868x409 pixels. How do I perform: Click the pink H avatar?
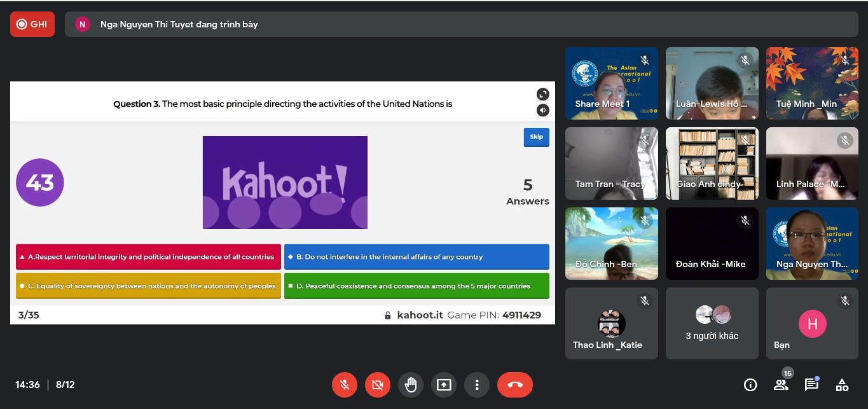[813, 323]
